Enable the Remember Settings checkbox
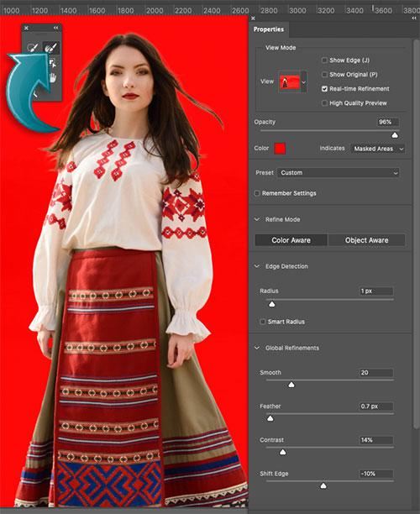420x514 pixels. pyautogui.click(x=257, y=193)
